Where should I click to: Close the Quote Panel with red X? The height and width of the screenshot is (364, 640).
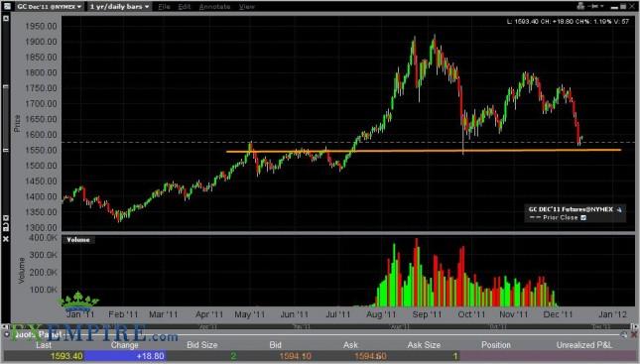click(x=633, y=335)
